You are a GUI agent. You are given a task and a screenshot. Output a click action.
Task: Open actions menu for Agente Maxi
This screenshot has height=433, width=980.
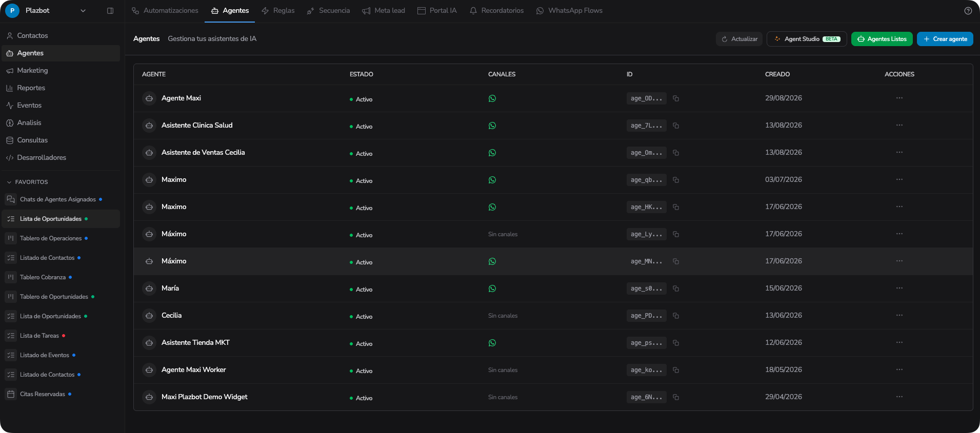(x=899, y=98)
